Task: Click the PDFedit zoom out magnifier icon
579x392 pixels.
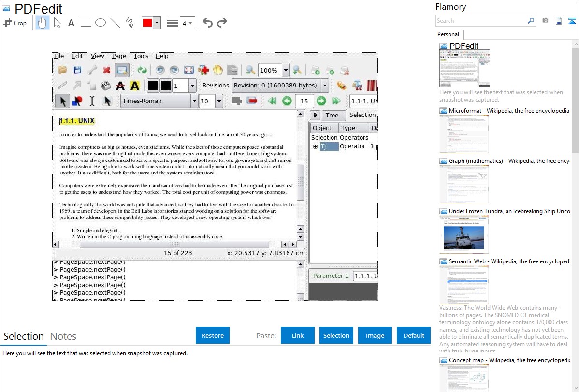Action: [x=250, y=70]
